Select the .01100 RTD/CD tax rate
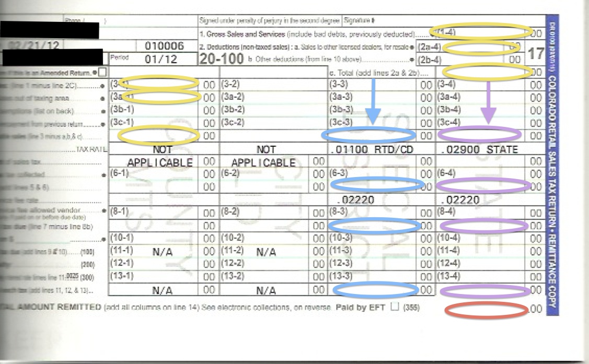 372,149
